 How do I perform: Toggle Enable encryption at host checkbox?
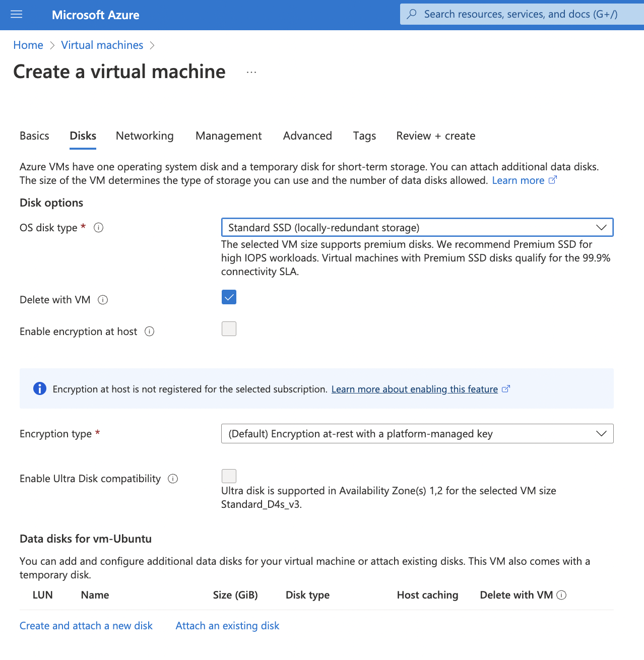(229, 329)
